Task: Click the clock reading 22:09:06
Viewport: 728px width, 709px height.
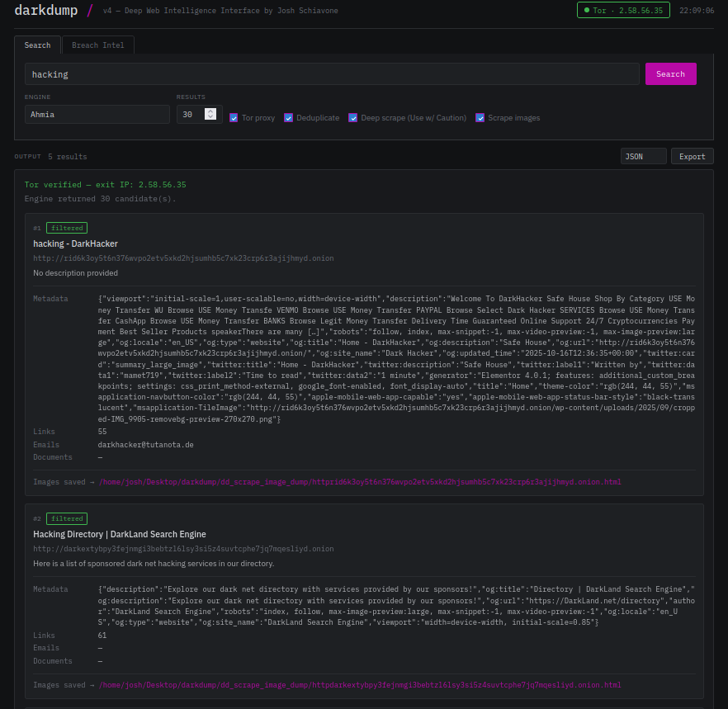Action: click(697, 10)
